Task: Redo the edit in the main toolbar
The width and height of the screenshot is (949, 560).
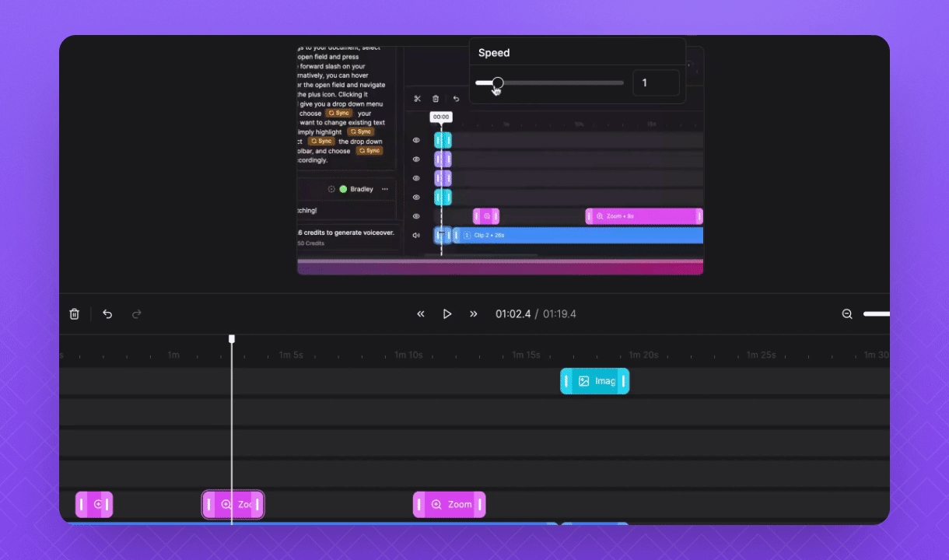Action: click(137, 314)
